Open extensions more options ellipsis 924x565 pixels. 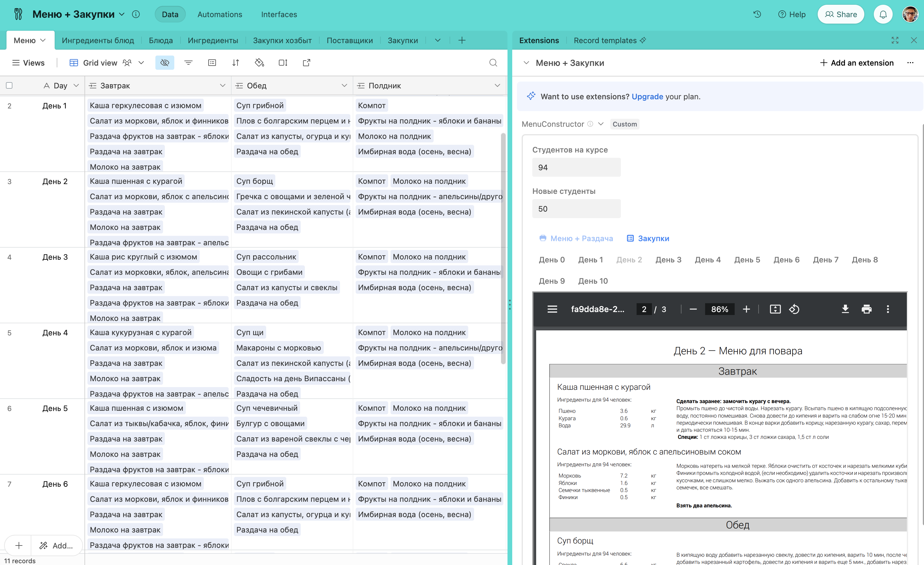pyautogui.click(x=910, y=63)
